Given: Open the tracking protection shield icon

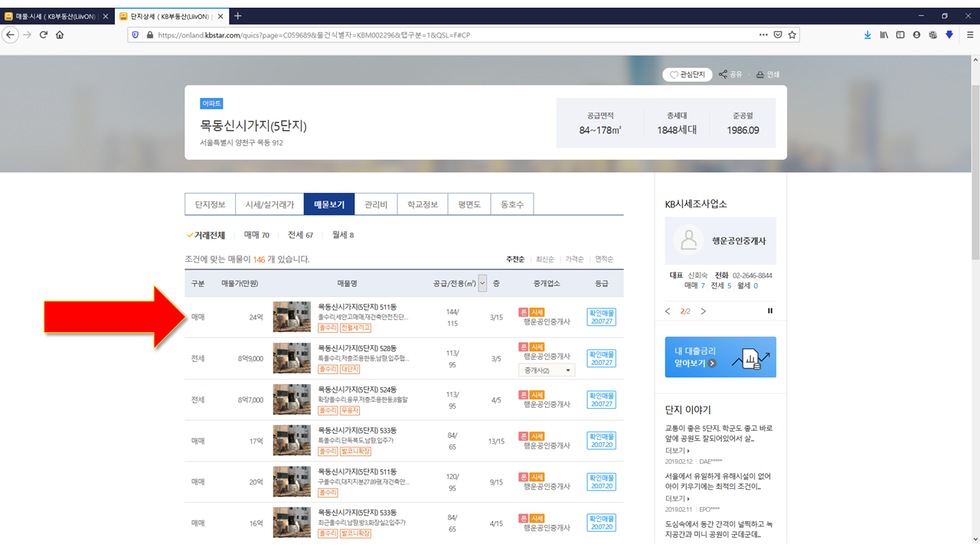Looking at the screenshot, I should coord(136,34).
